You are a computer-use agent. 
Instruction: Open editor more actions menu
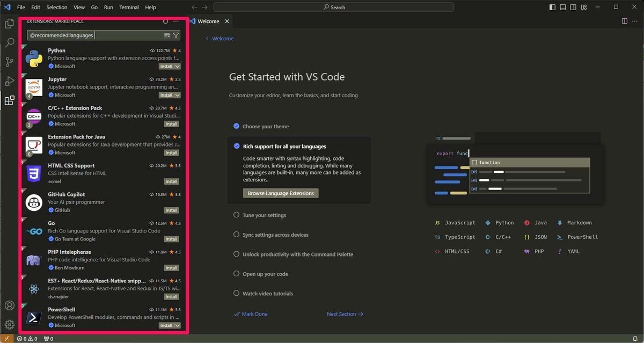click(x=635, y=21)
